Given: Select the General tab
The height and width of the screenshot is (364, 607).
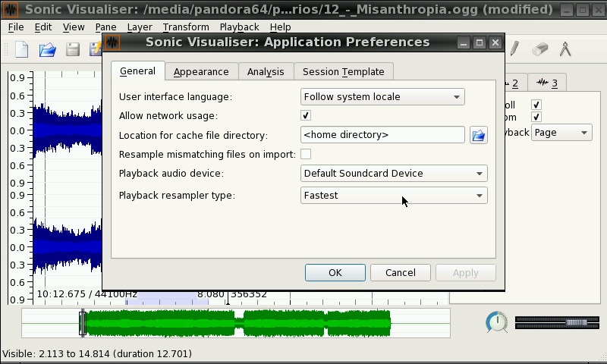Looking at the screenshot, I should click(138, 71).
